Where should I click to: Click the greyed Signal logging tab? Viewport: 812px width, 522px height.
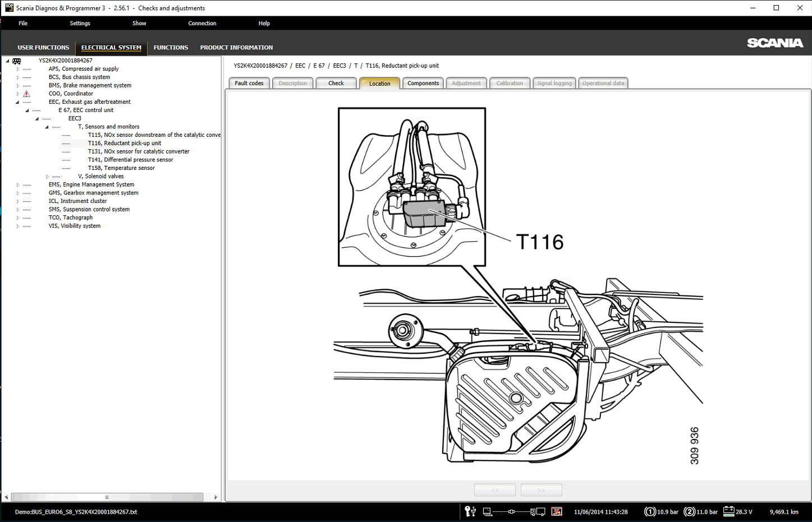click(x=554, y=83)
